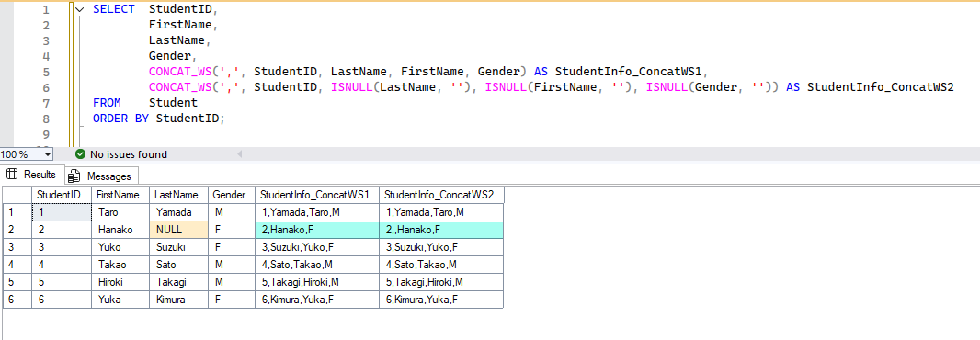Click the left scroll arrow of editor scrollbar

[239, 154]
